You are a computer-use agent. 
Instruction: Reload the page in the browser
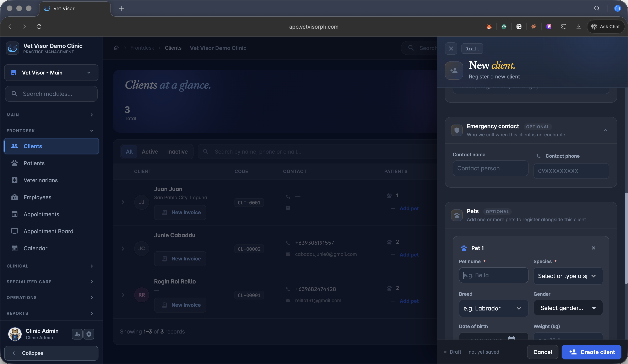coord(39,26)
